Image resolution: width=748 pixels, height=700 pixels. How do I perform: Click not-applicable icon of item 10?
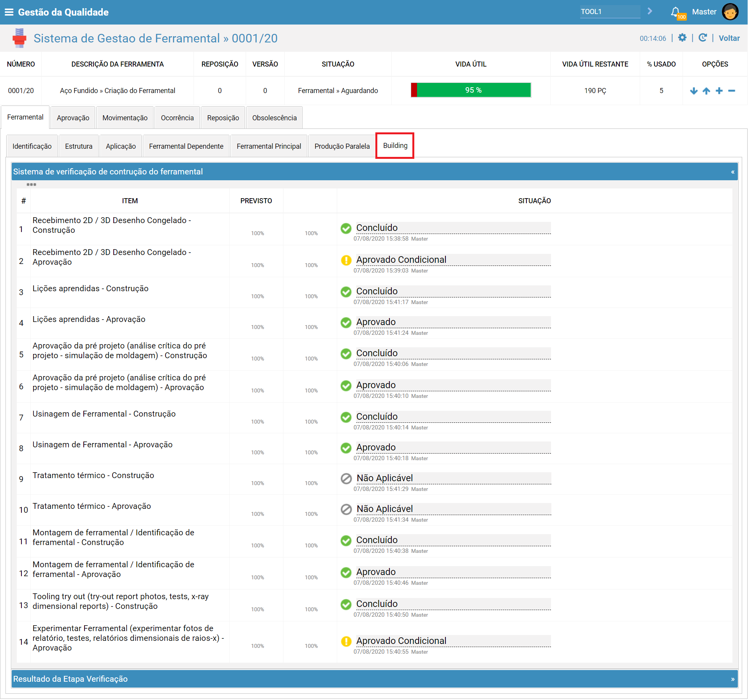pos(346,509)
